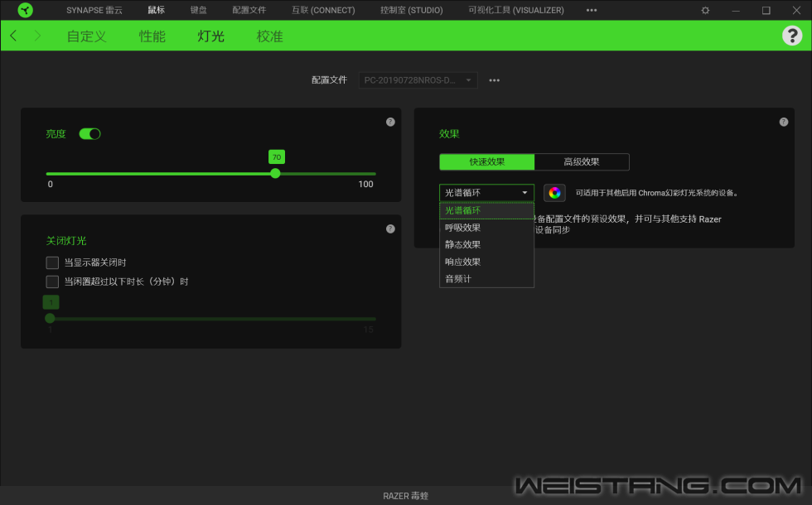Select 音频计 from the list
Image resolution: width=812 pixels, height=505 pixels.
[486, 279]
